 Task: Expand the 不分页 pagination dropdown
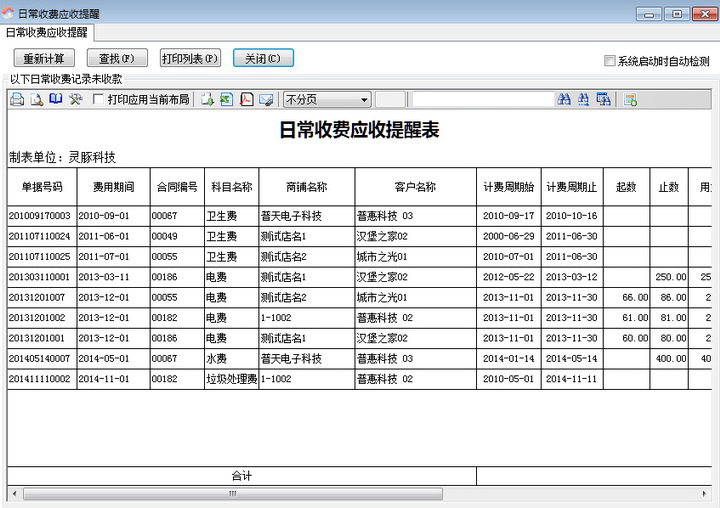click(x=364, y=100)
